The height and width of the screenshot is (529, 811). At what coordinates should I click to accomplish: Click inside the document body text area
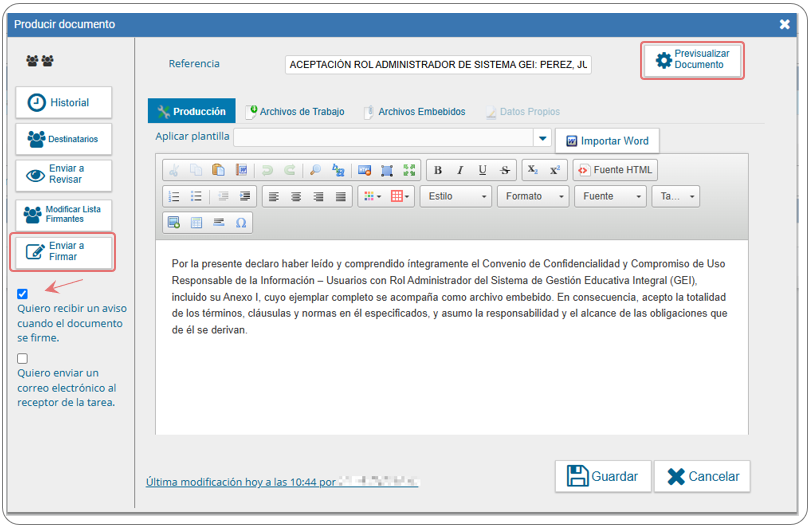452,337
